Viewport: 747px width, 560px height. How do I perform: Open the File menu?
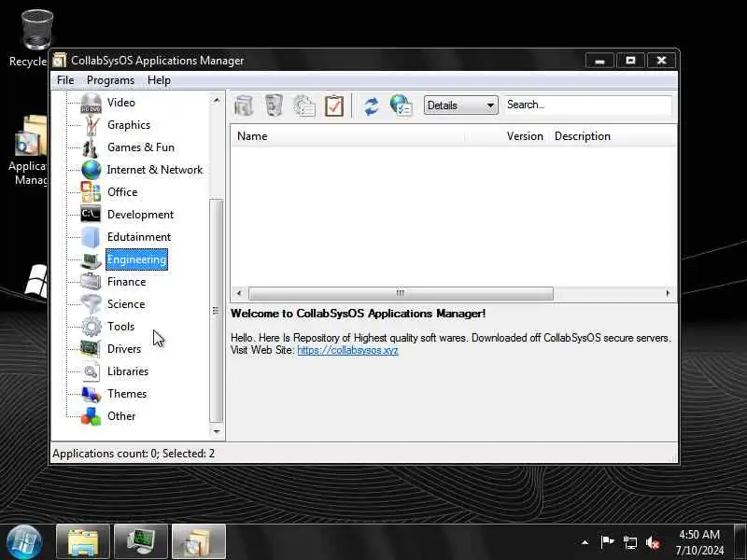(65, 80)
